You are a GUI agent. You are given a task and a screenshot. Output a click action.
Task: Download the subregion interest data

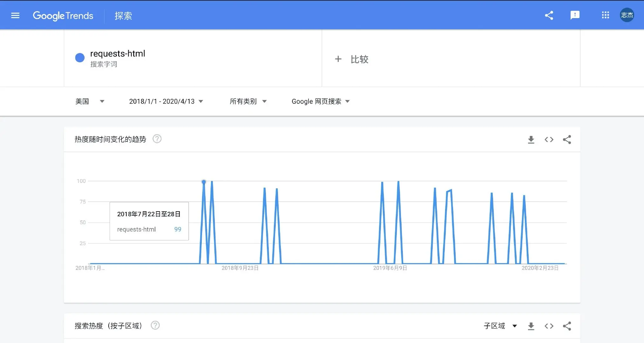click(531, 326)
